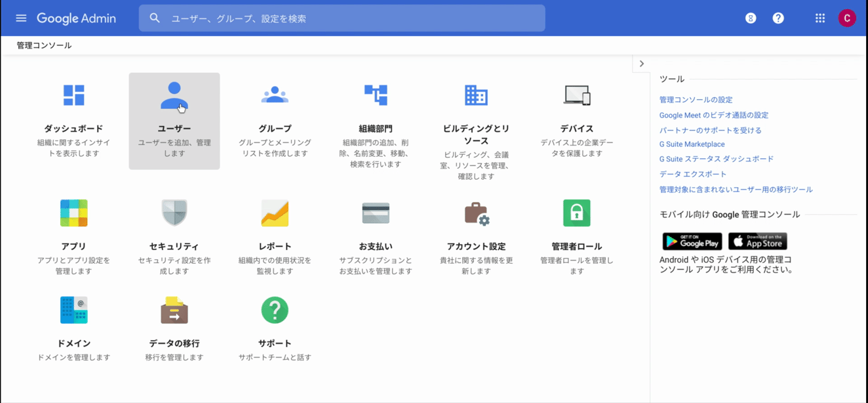The width and height of the screenshot is (868, 403).
Task: Open the Google apps grid launcher
Action: (819, 18)
